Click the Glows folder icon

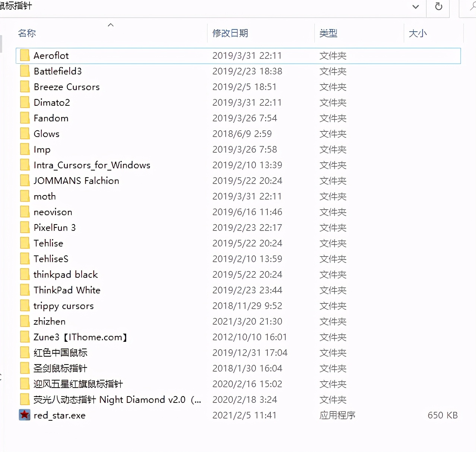point(25,134)
